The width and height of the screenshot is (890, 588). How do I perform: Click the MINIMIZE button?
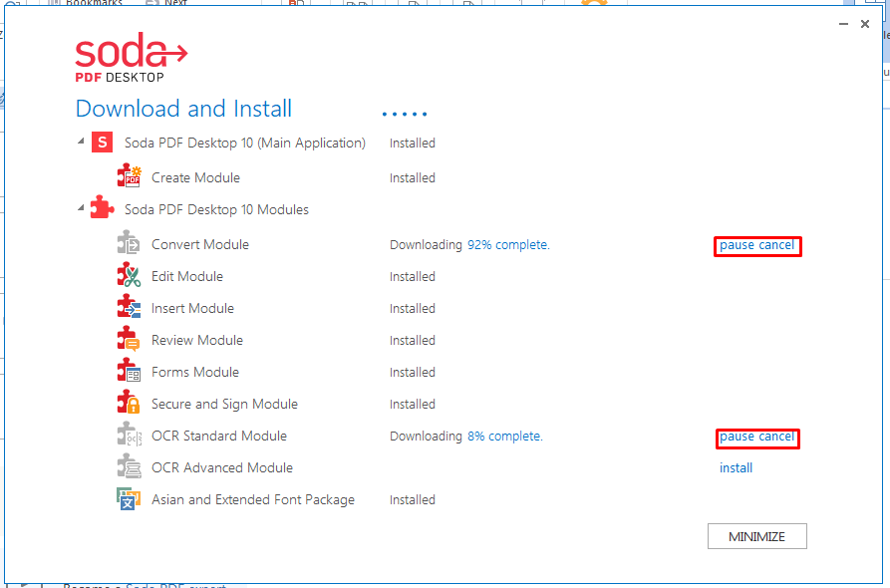[x=757, y=536]
